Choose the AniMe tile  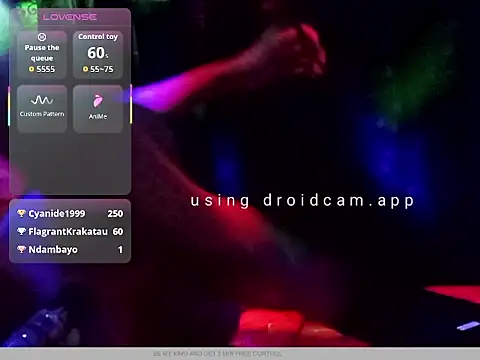click(98, 109)
